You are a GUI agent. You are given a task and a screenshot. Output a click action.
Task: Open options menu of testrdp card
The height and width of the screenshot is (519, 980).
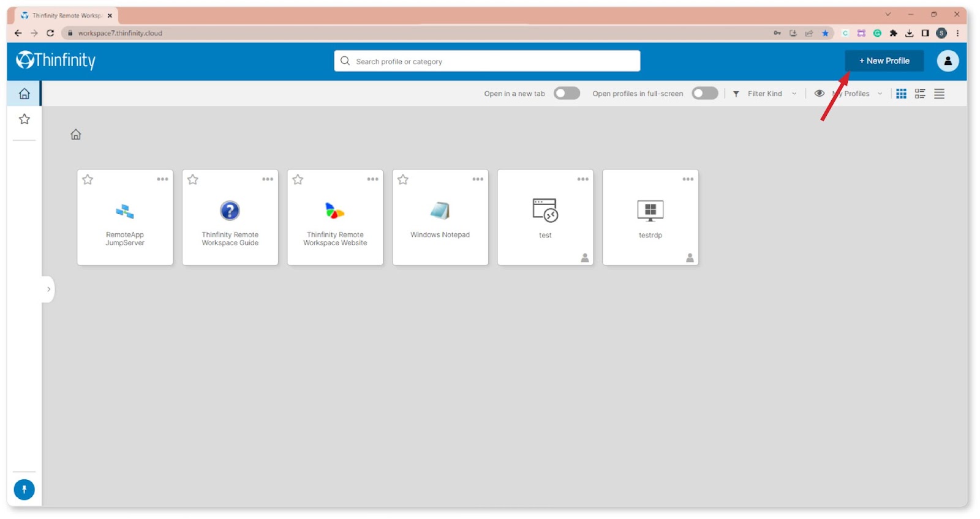[688, 179]
